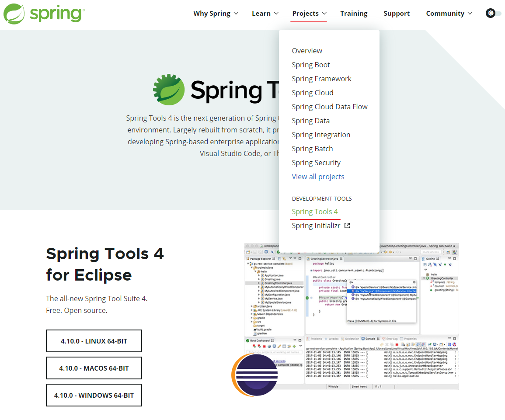Open Spring Initializr link
This screenshot has width=505, height=420.
pyautogui.click(x=316, y=226)
